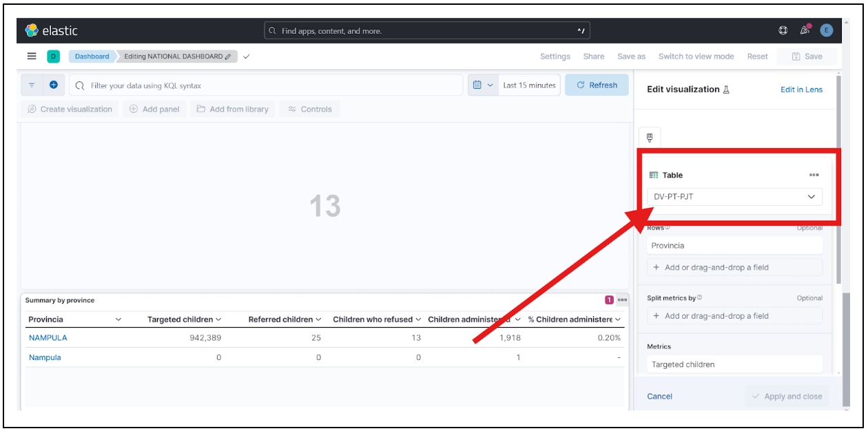Open the calendar date quick menu
The width and height of the screenshot is (868, 431).
[482, 85]
